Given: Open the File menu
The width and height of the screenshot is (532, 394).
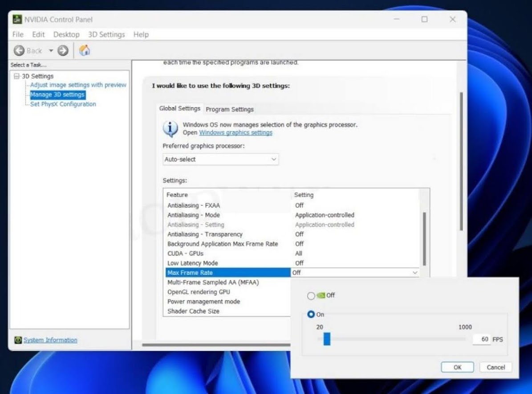Looking at the screenshot, I should tap(18, 34).
